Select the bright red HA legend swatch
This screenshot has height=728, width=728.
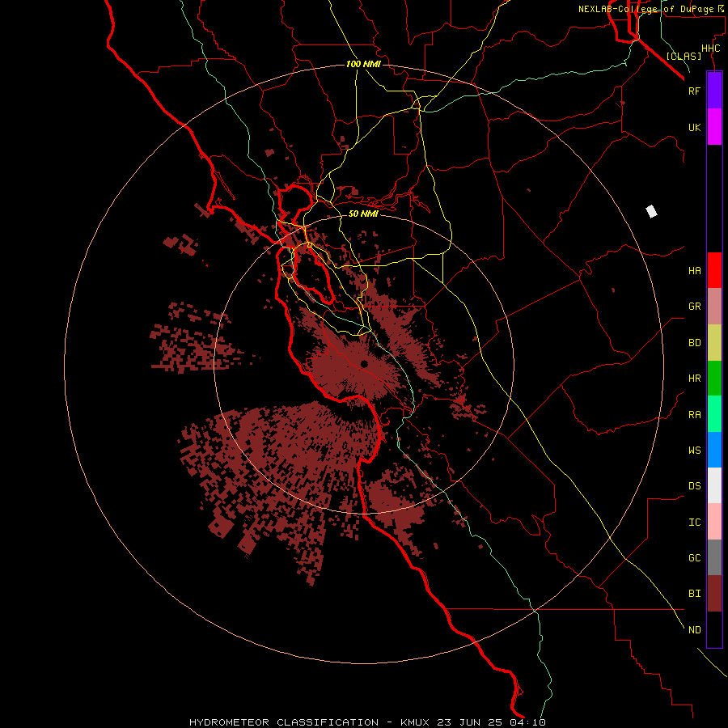point(714,270)
